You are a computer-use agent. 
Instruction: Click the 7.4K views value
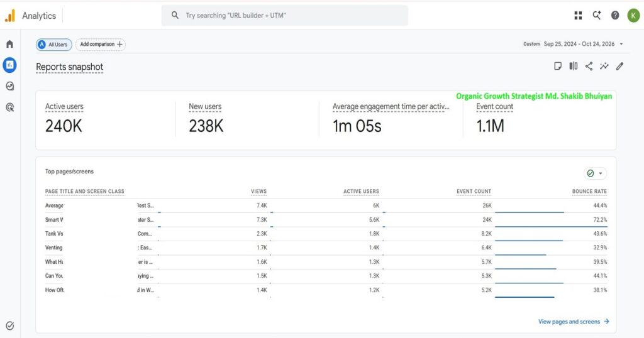coord(262,205)
